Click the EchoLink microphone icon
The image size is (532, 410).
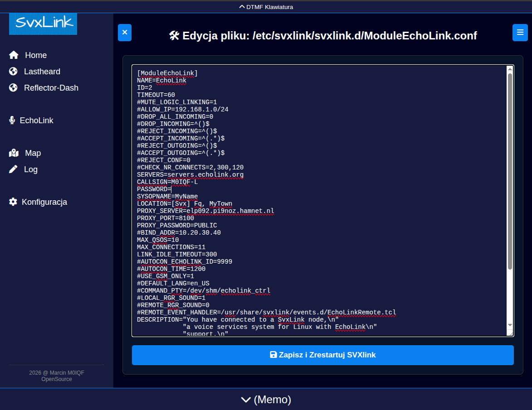[x=12, y=121]
